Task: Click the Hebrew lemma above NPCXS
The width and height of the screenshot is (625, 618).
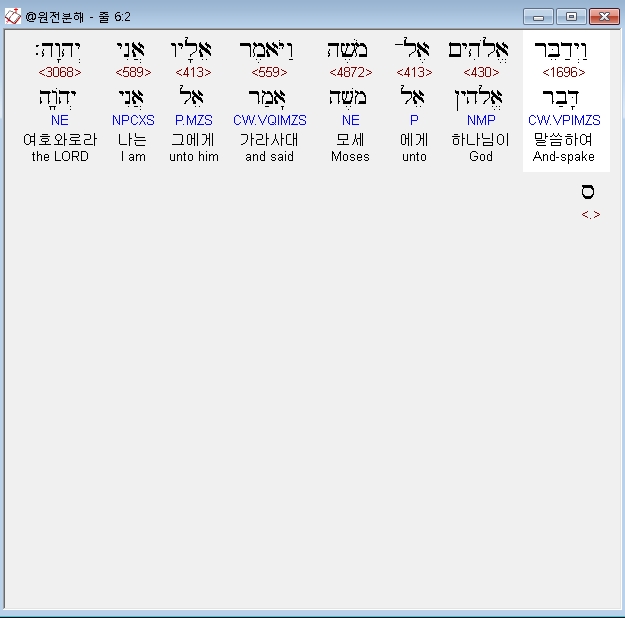Action: 131,98
